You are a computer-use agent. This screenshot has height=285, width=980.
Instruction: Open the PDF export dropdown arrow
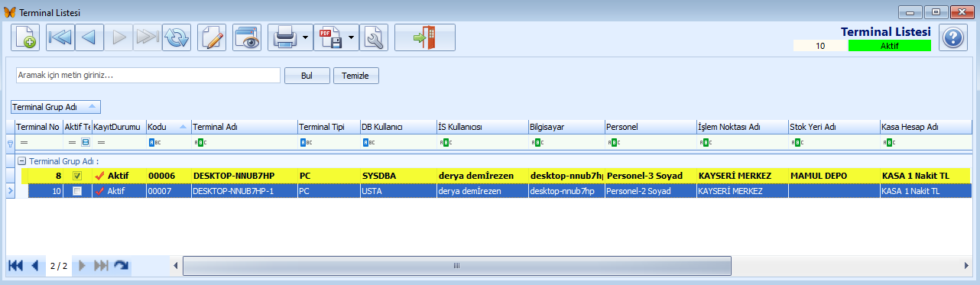click(352, 37)
